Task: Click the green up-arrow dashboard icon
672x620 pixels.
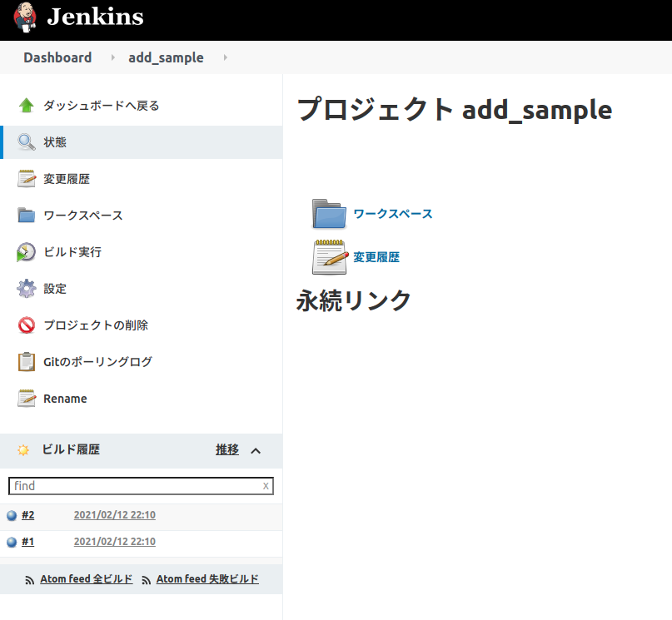Action: (x=27, y=106)
